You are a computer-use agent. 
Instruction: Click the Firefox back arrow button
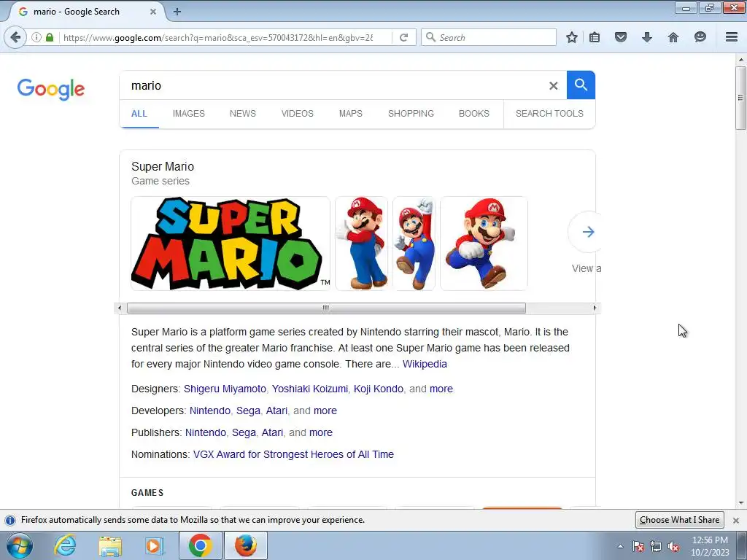(15, 37)
